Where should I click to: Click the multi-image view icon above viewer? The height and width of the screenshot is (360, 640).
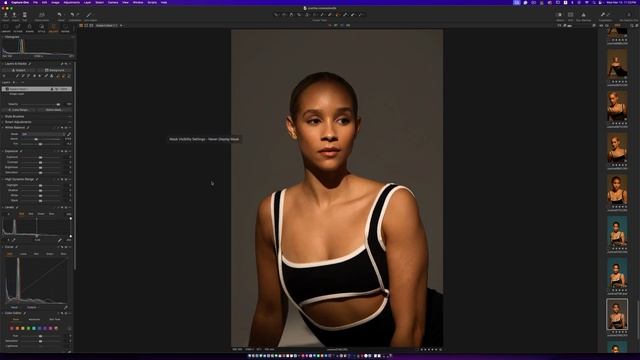tap(81, 25)
